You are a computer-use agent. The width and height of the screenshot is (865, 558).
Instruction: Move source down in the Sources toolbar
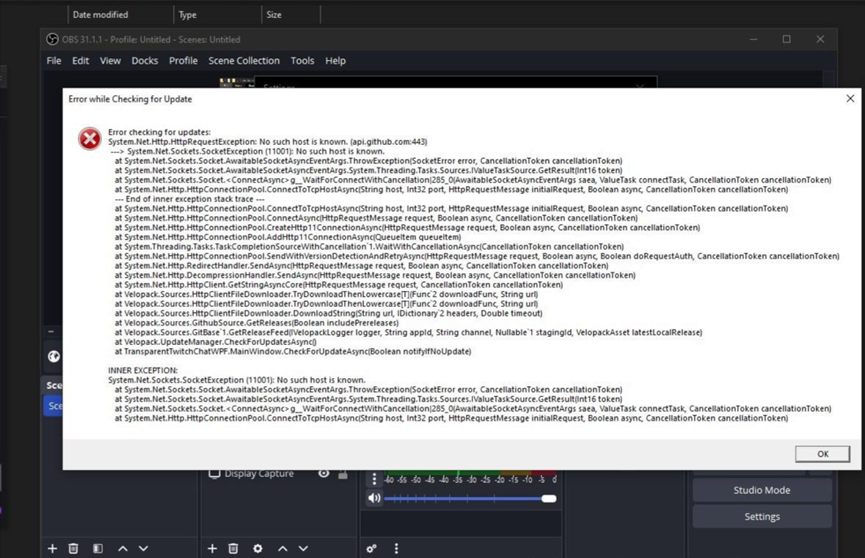(x=303, y=549)
